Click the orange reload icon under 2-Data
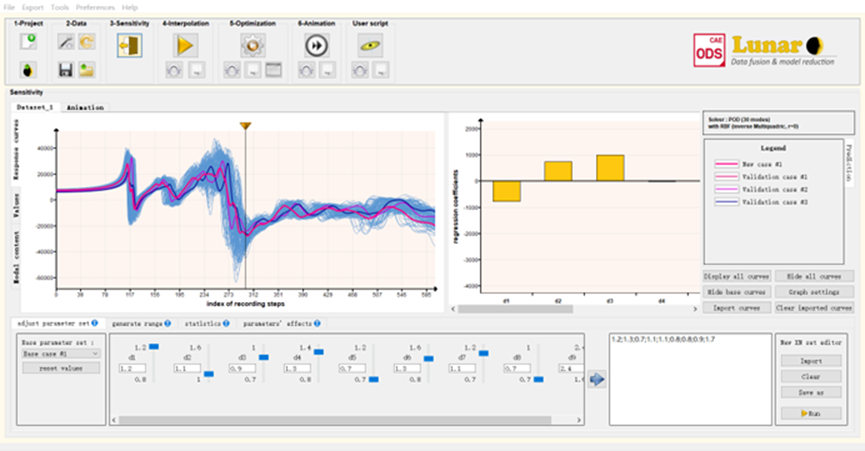Viewport: 865px width, 451px height. (87, 42)
